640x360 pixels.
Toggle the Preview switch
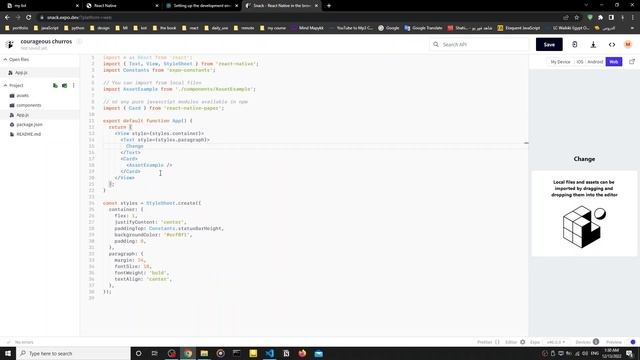[x=633, y=342]
